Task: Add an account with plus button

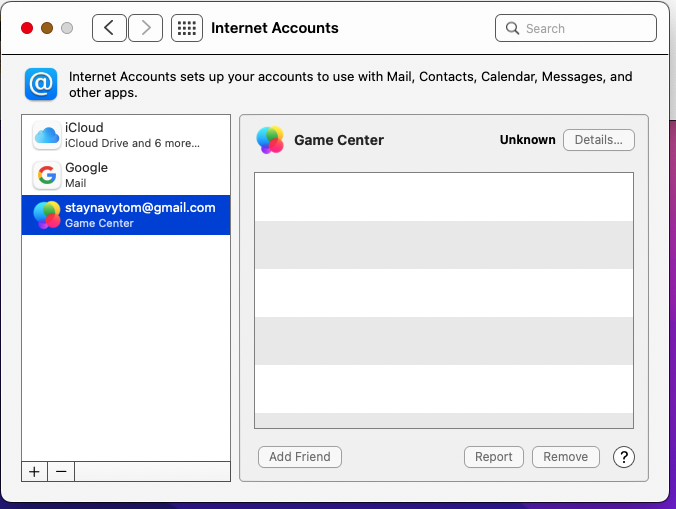Action: pos(35,472)
